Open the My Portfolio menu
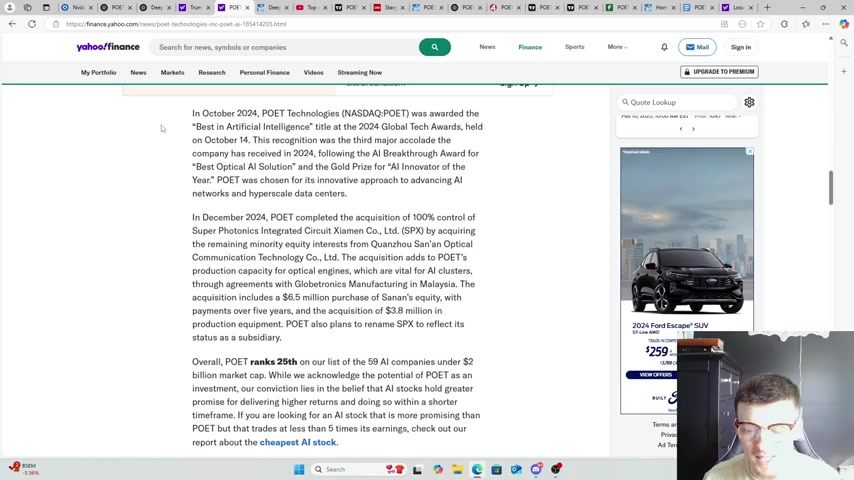854x480 pixels. pyautogui.click(x=99, y=72)
